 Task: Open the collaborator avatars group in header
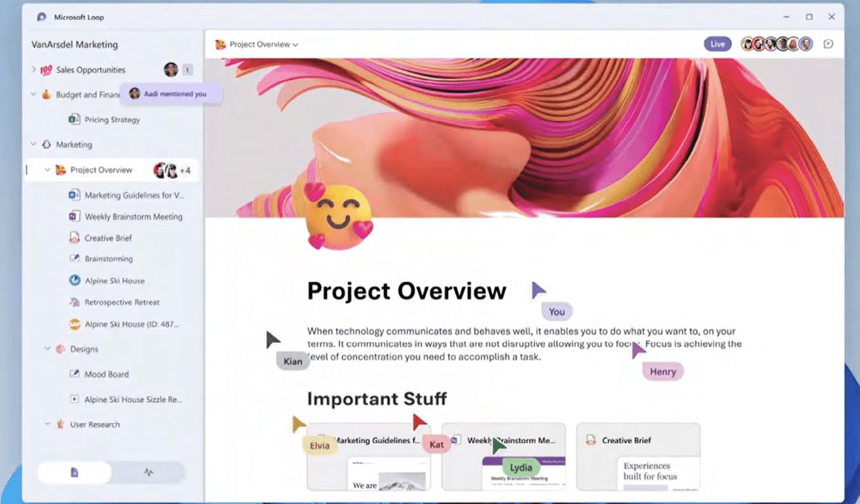point(777,44)
